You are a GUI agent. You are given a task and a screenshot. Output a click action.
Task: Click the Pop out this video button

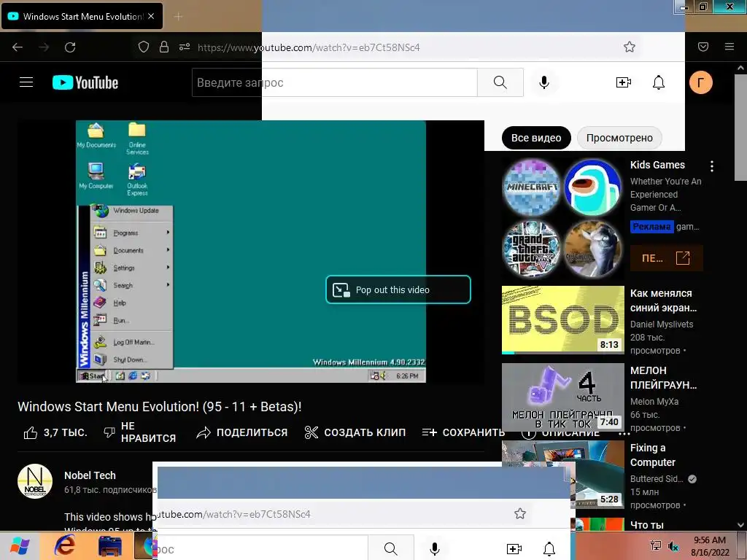(x=398, y=289)
